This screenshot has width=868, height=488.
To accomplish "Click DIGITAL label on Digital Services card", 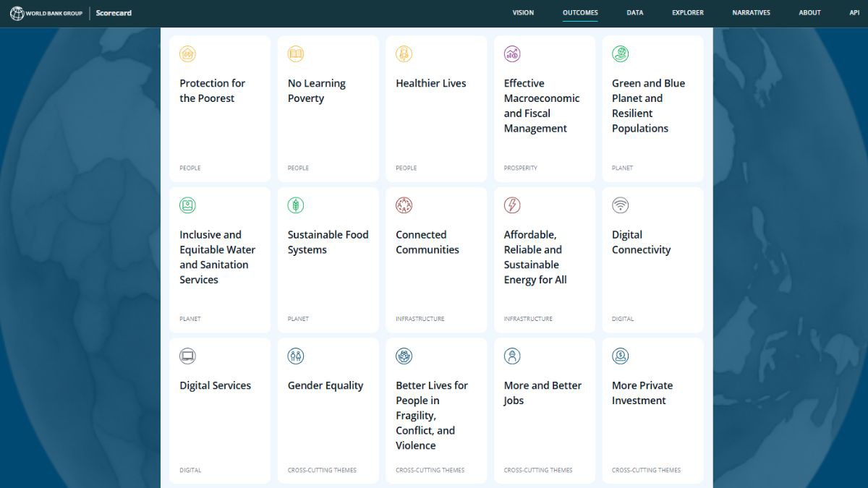I will [190, 470].
